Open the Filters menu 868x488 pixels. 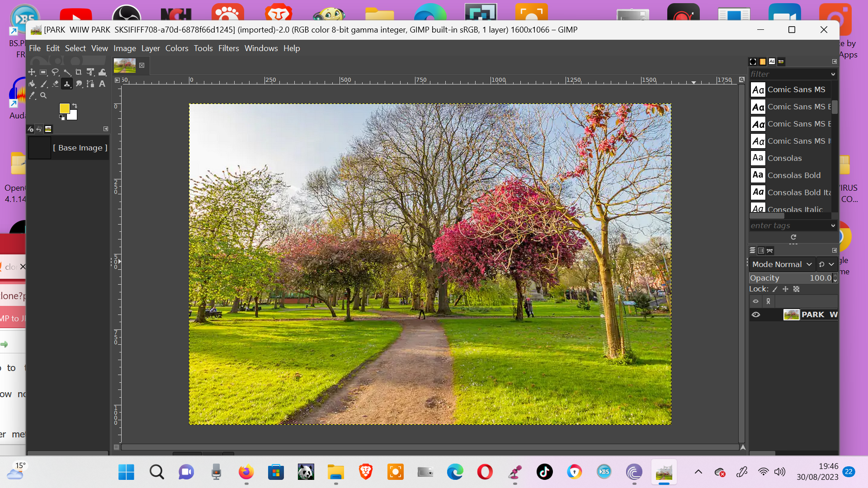[229, 48]
